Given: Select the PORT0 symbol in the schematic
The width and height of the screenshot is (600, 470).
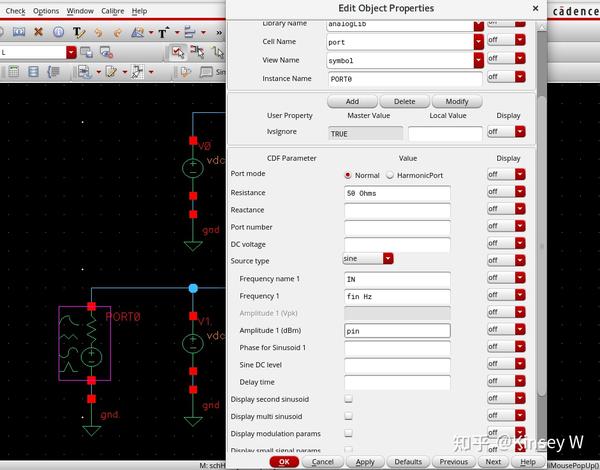Looking at the screenshot, I should 85,343.
